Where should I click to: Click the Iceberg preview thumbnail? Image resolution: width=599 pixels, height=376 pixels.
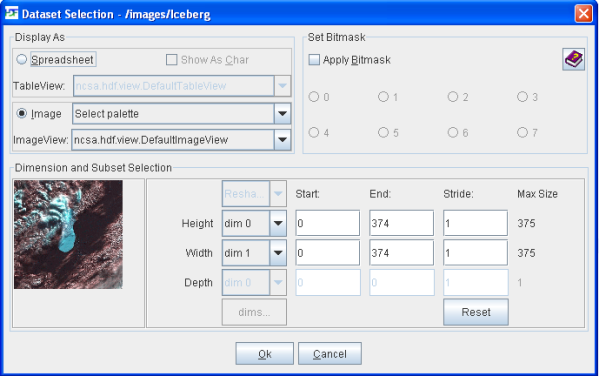[x=68, y=235]
